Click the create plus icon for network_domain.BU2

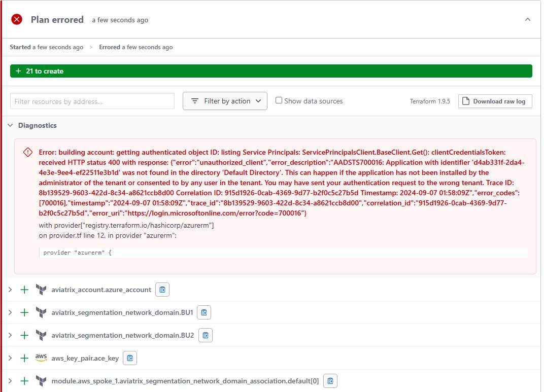click(x=24, y=336)
